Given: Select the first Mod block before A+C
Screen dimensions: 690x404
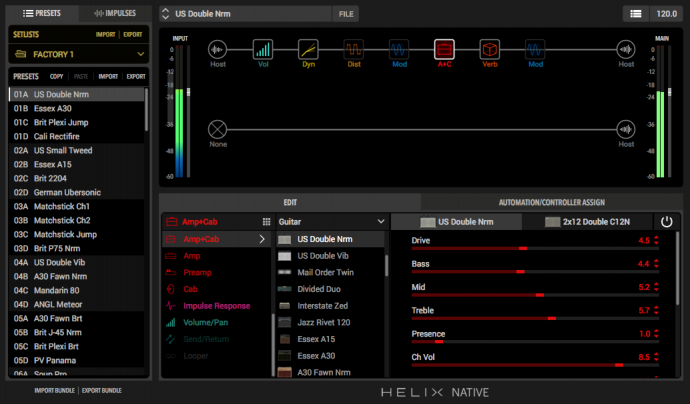Looking at the screenshot, I should click(399, 49).
